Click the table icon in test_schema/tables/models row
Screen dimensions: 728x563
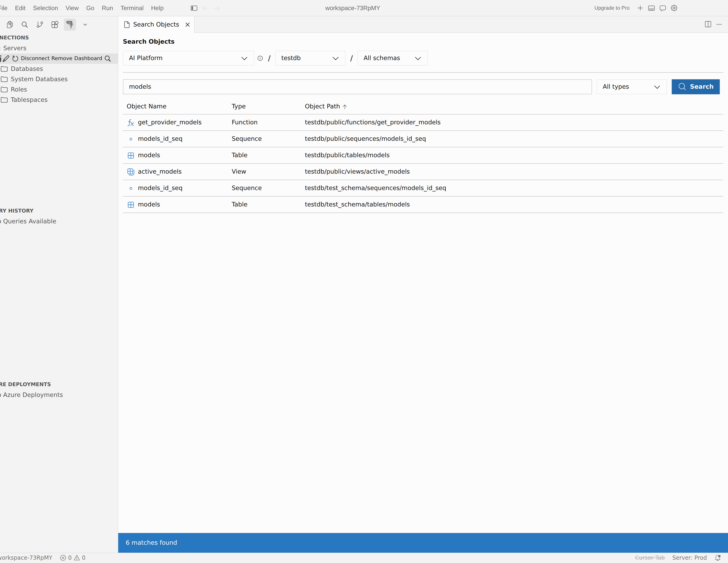pyautogui.click(x=131, y=205)
